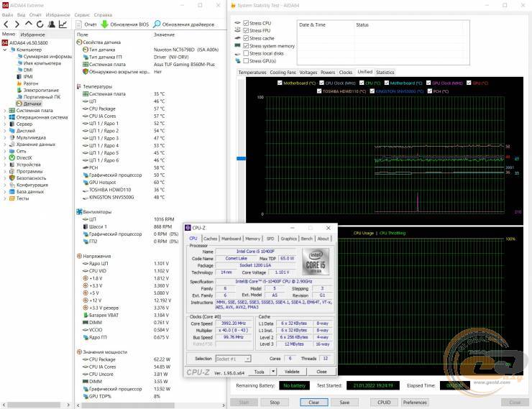Screen dimensions: 532x409
Task: Click the Отчёт report toolbar button
Action: 86,24
